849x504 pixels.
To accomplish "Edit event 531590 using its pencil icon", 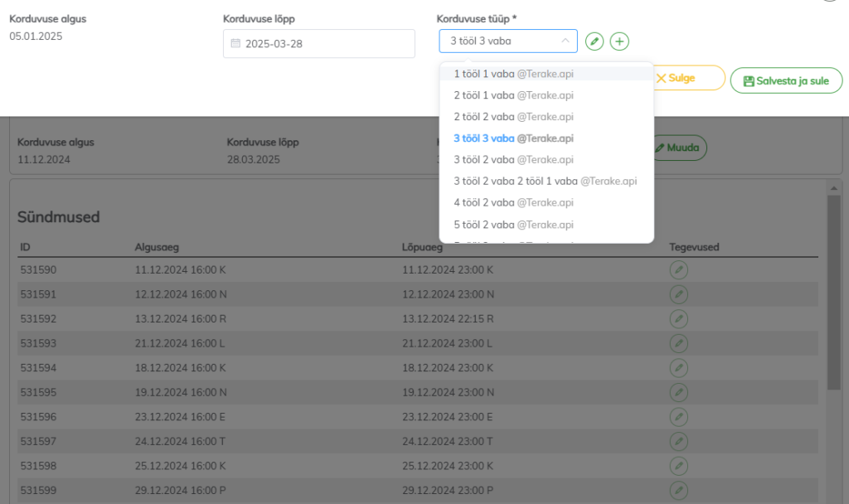I will pos(678,270).
